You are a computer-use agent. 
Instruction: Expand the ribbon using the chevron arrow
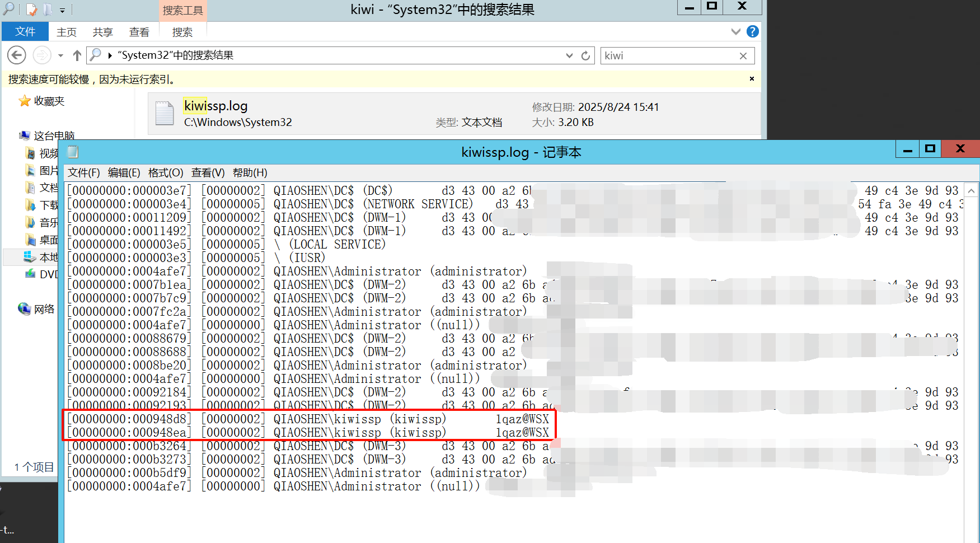click(x=735, y=32)
